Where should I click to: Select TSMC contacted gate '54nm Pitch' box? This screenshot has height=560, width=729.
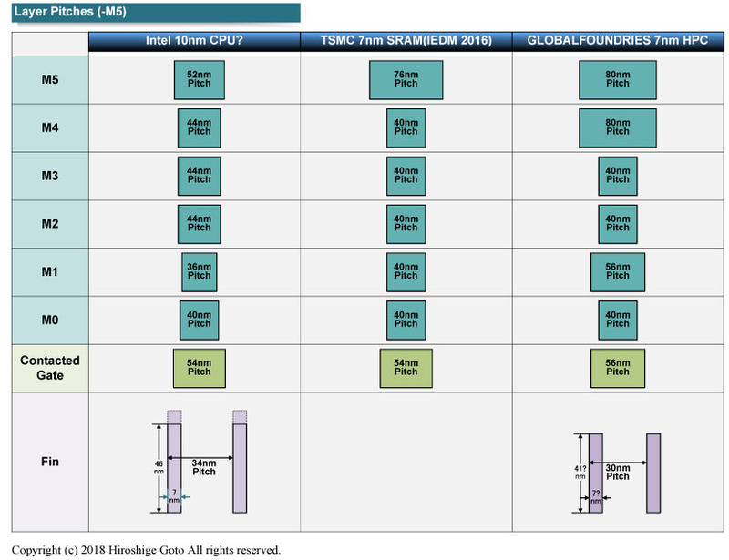406,368
